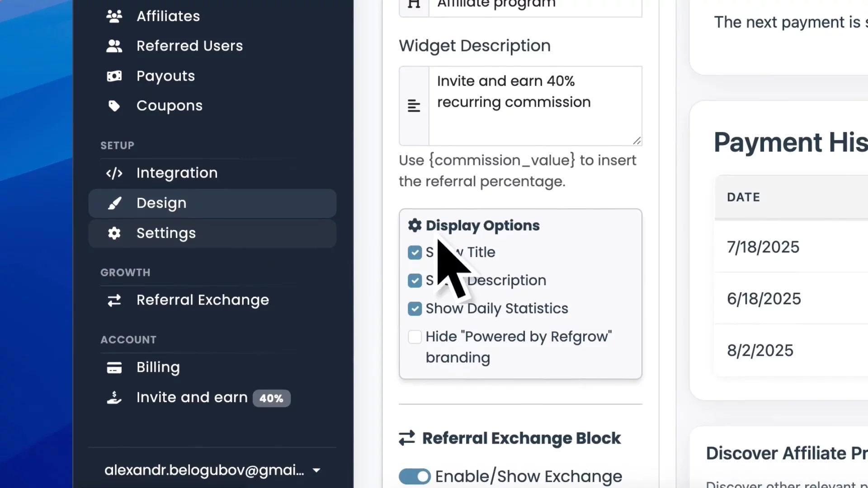The height and width of the screenshot is (488, 868).
Task: Open account email dropdown arrow
Action: pyautogui.click(x=316, y=470)
